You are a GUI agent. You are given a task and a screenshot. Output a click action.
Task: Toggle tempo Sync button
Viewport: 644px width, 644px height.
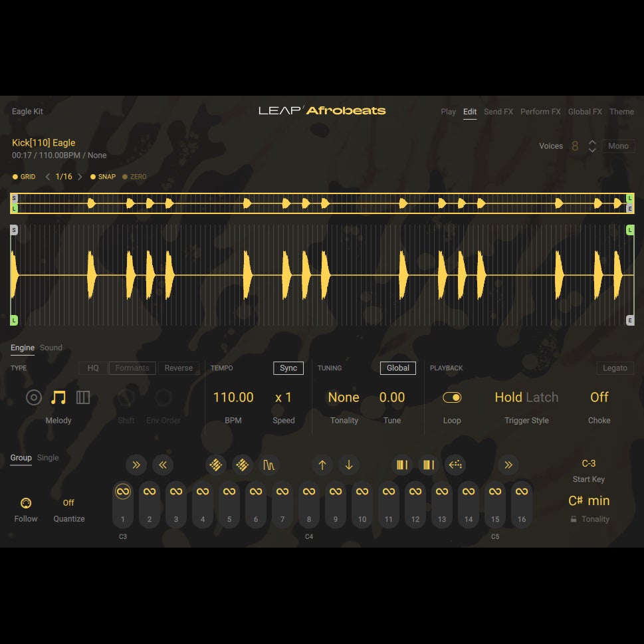pyautogui.click(x=288, y=368)
